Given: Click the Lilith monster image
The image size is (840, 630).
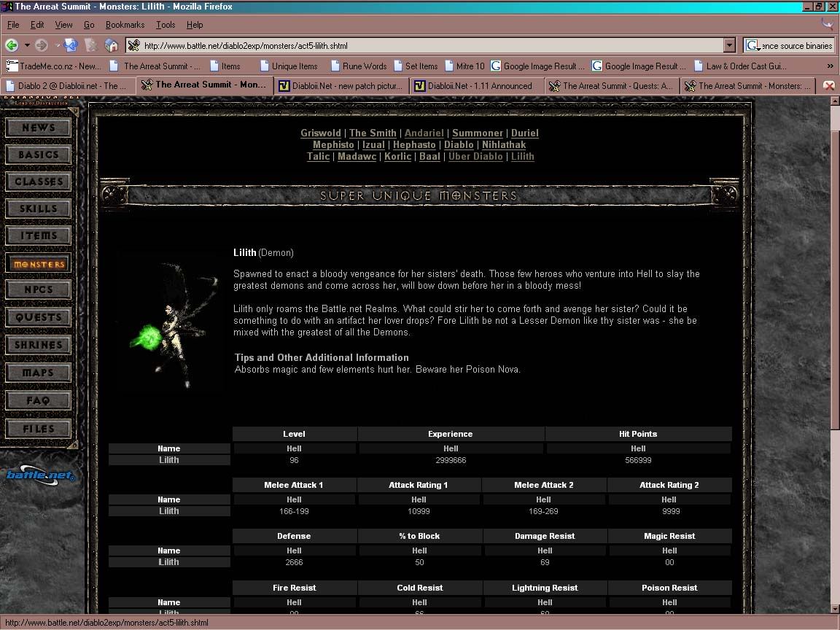Looking at the screenshot, I should tap(171, 324).
